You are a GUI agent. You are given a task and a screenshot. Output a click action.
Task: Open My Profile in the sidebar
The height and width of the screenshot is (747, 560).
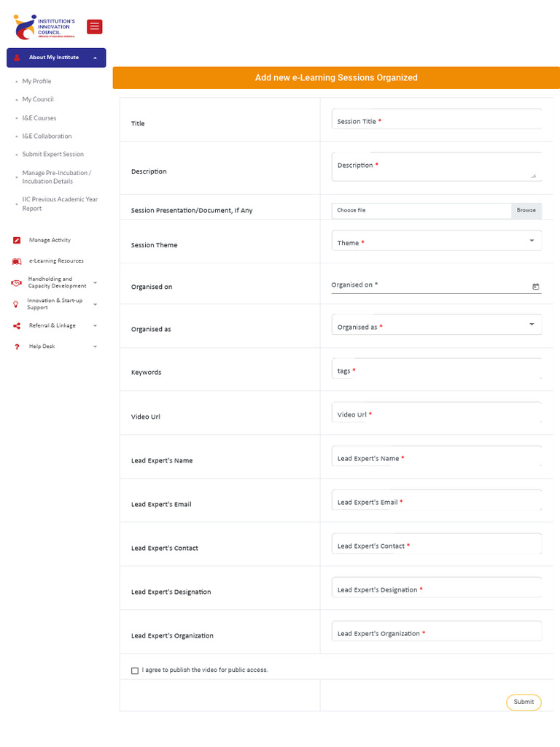(36, 81)
